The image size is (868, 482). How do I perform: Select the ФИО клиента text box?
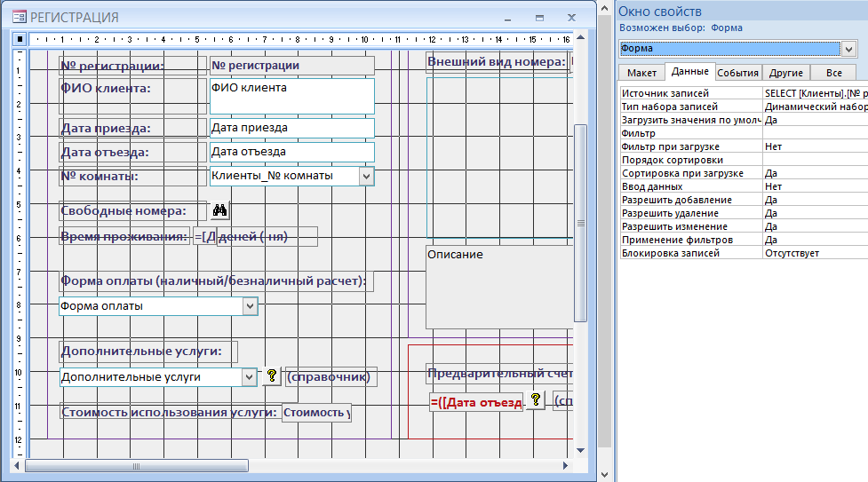291,96
